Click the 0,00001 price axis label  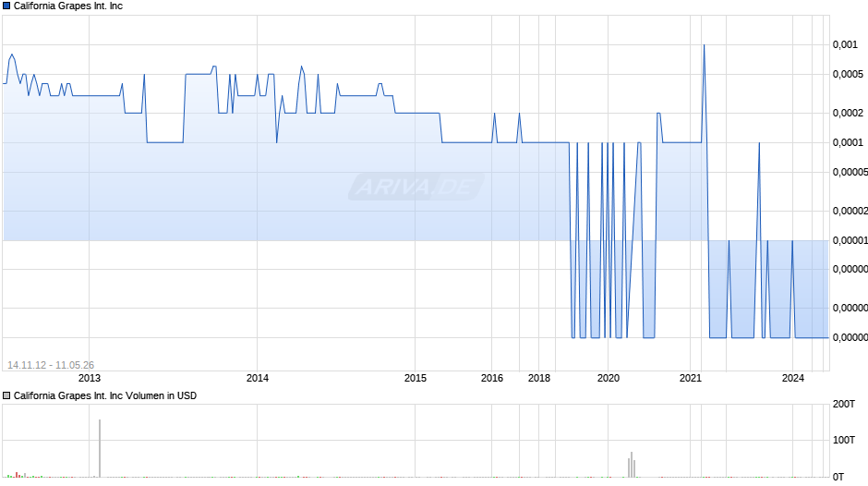point(850,240)
